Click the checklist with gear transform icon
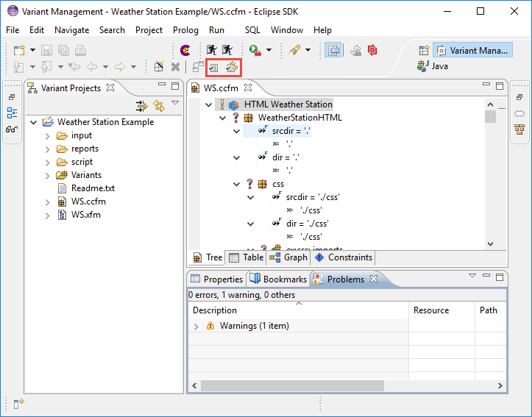The width and height of the screenshot is (532, 417). click(232, 67)
